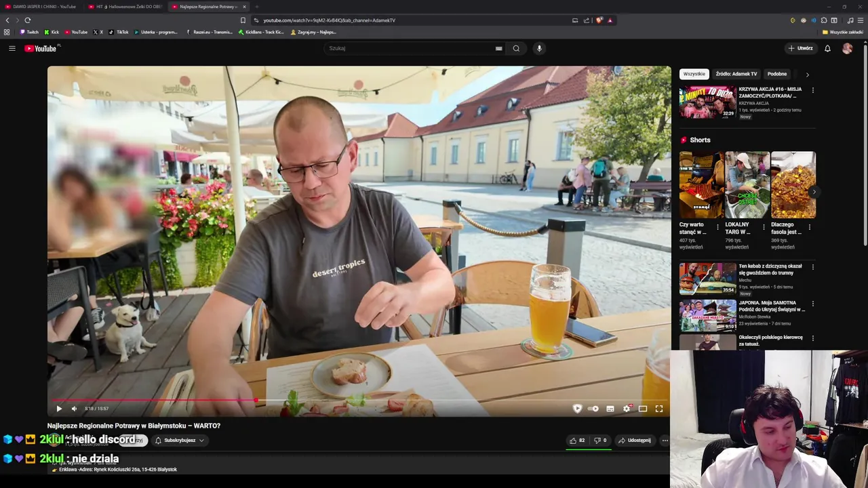Switch player to theater mode

pos(643,409)
